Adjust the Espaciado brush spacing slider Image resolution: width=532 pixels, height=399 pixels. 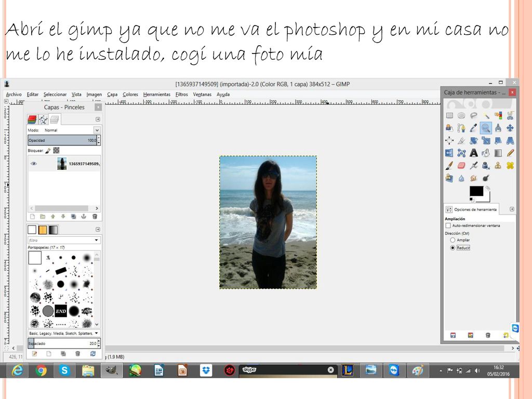click(62, 343)
